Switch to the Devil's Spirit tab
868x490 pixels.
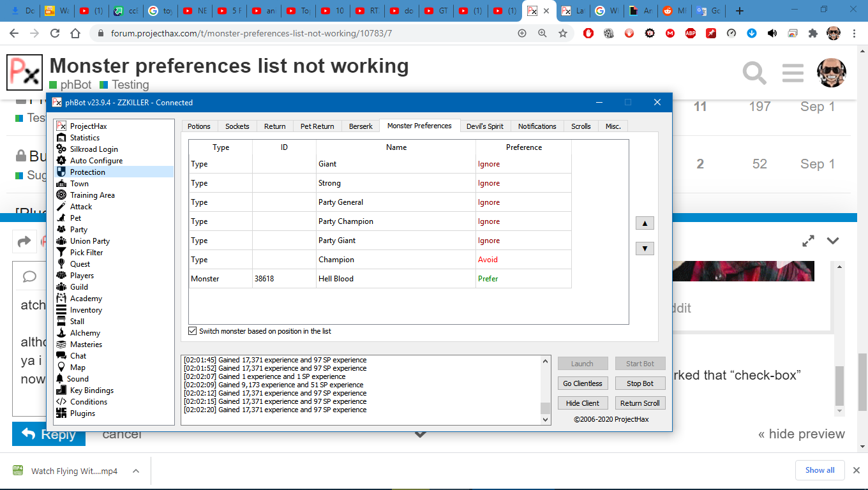(x=484, y=126)
